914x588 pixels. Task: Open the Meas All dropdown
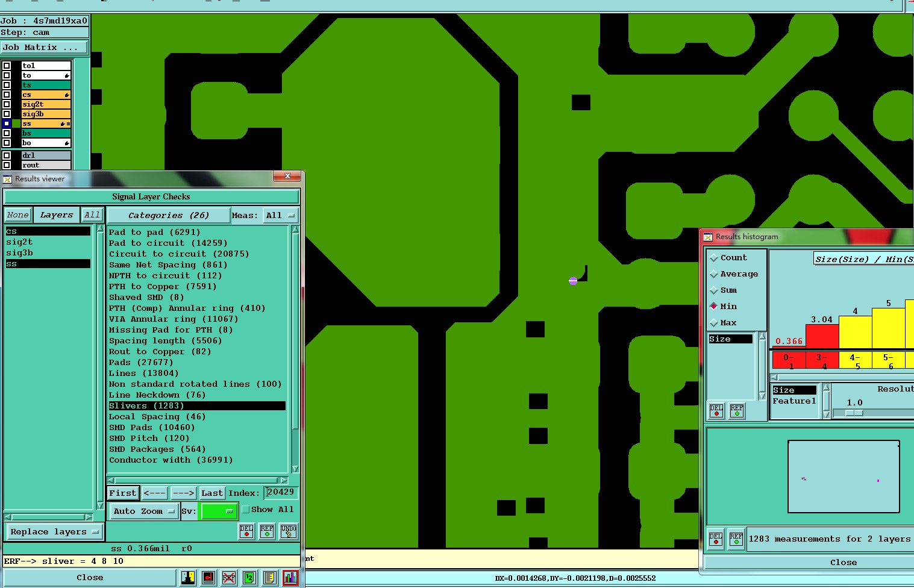pos(281,216)
